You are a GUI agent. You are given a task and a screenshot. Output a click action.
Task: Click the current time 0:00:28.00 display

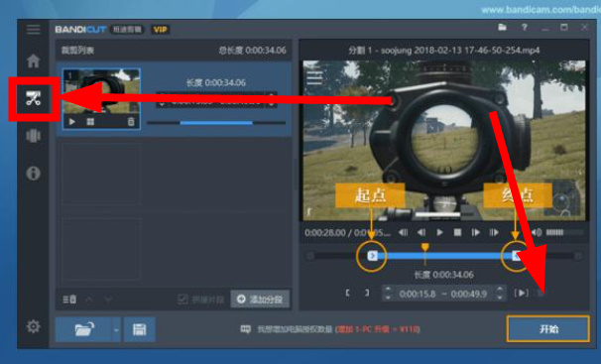325,232
